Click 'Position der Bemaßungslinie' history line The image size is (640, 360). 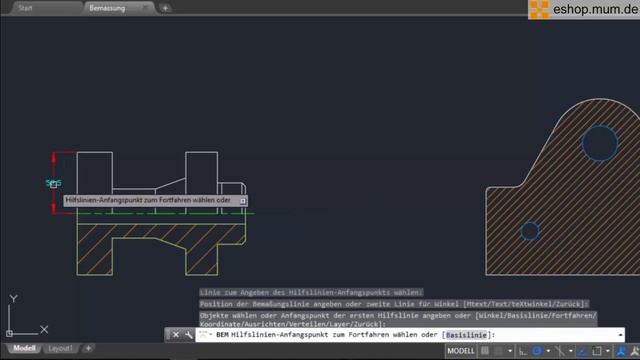tap(394, 304)
